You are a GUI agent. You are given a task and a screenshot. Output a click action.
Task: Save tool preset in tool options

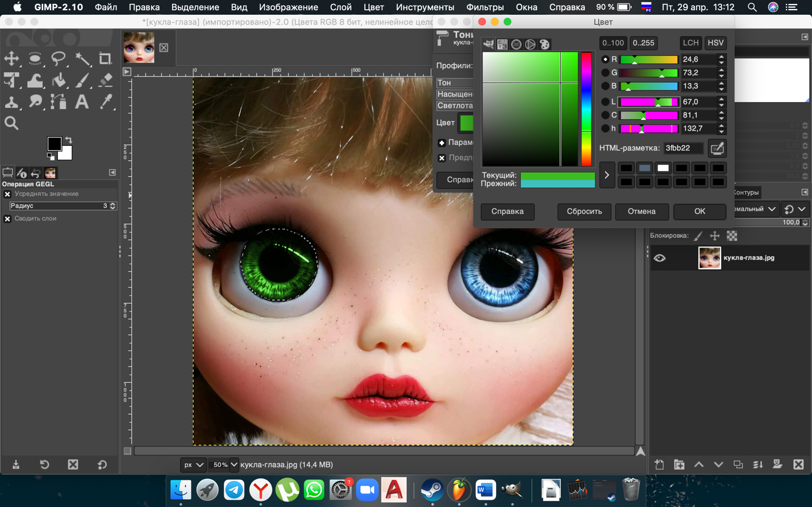pos(16,464)
